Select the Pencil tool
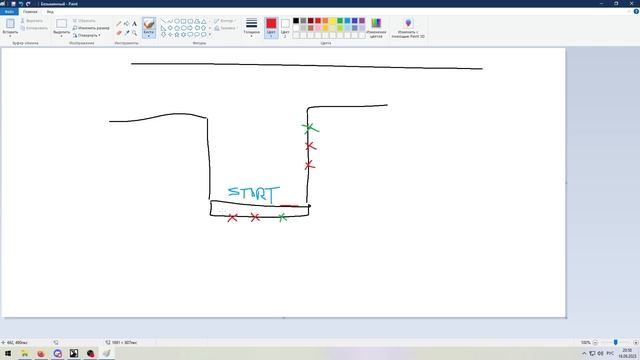640x360 pixels. click(x=119, y=24)
